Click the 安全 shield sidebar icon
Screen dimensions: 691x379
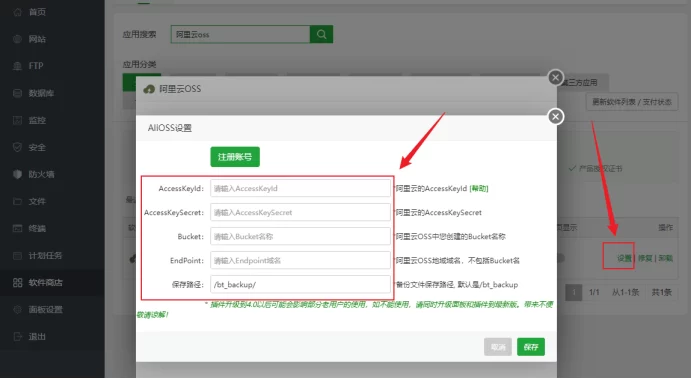click(17, 148)
